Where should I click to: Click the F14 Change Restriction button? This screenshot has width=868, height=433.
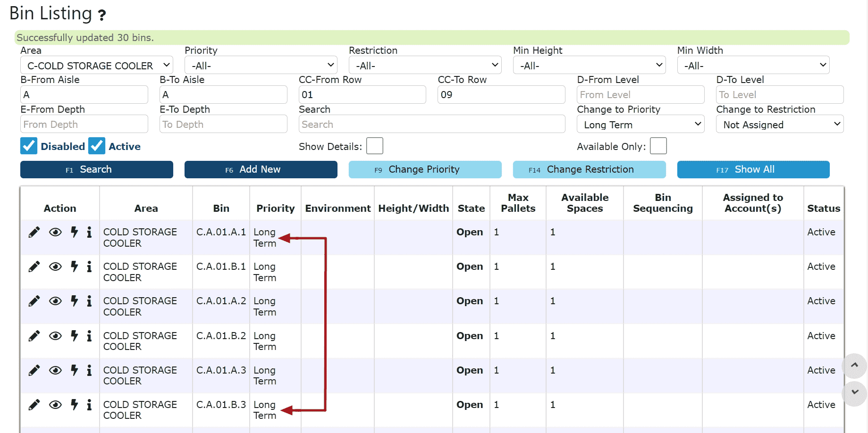590,169
